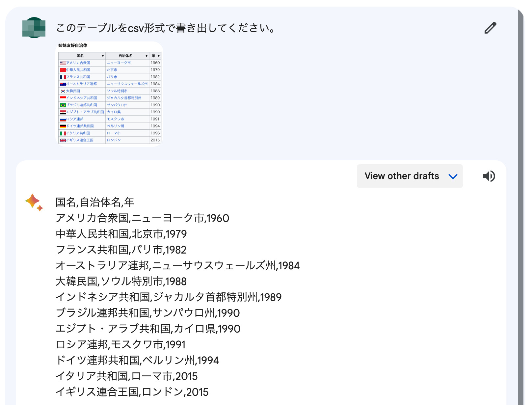Viewport: 532px width, 405px height.
Task: Click the speaker icon to listen to response
Action: pos(489,176)
